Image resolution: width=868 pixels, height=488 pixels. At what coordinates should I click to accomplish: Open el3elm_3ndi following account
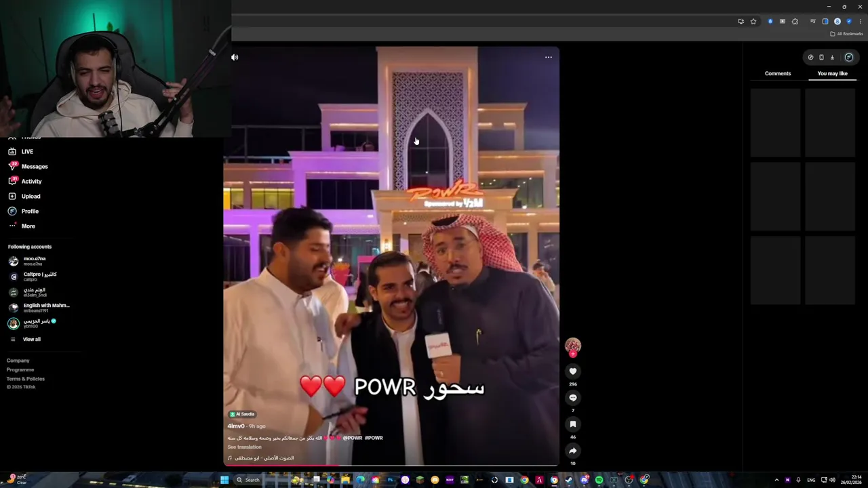(x=27, y=292)
